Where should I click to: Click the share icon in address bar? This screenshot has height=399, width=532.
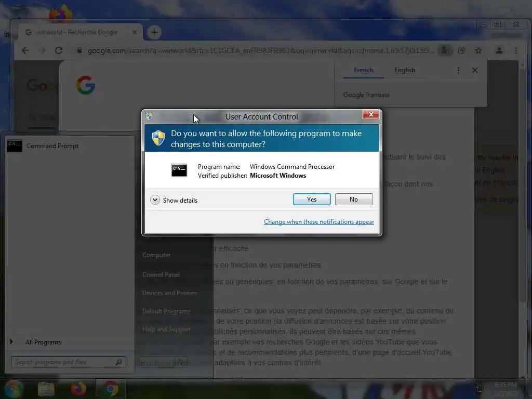click(x=461, y=50)
